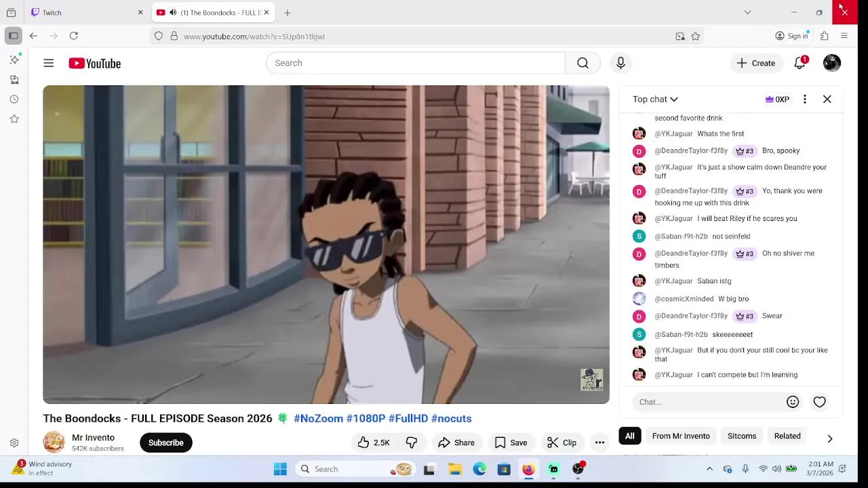Open sidebar settings gear icon
The height and width of the screenshot is (488, 868).
pos(14,443)
